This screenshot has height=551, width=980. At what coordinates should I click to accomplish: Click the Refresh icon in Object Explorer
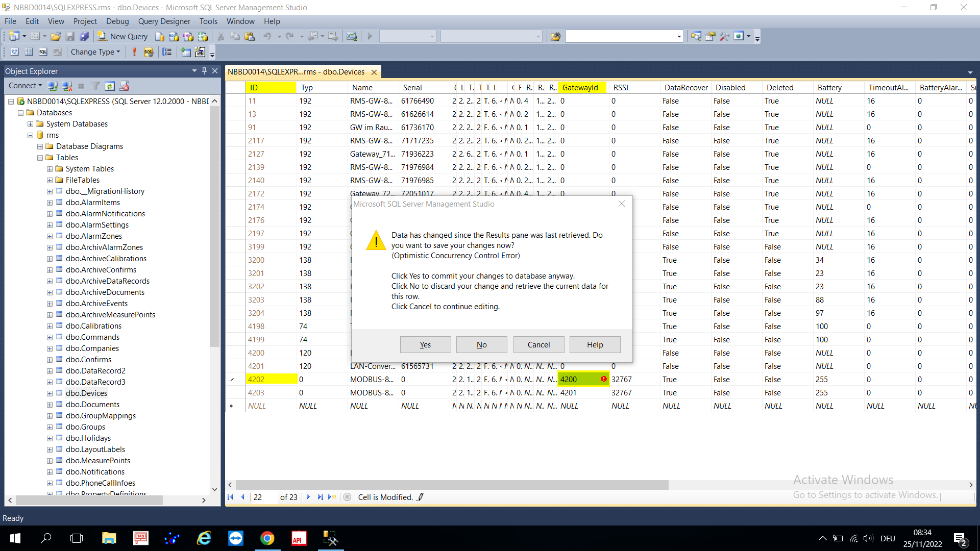[x=110, y=86]
